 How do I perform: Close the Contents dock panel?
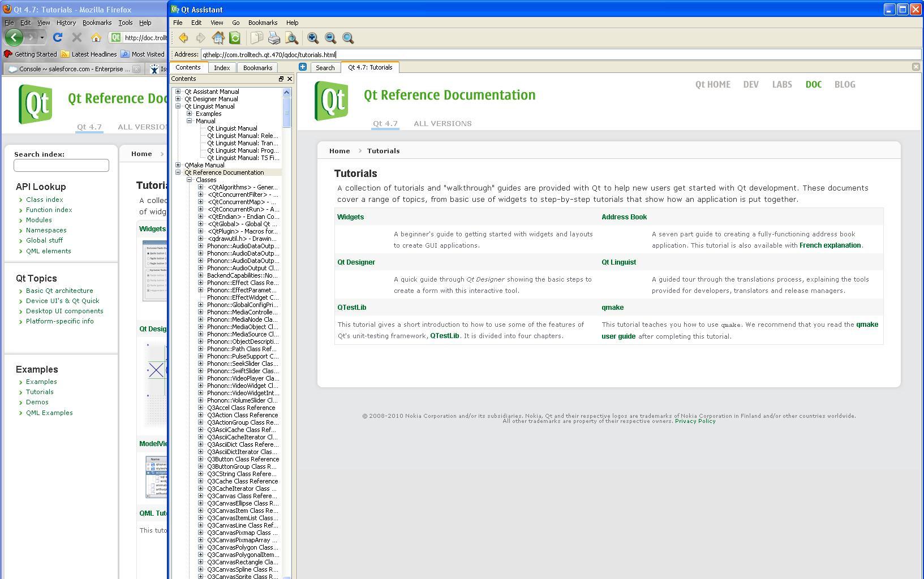point(290,79)
